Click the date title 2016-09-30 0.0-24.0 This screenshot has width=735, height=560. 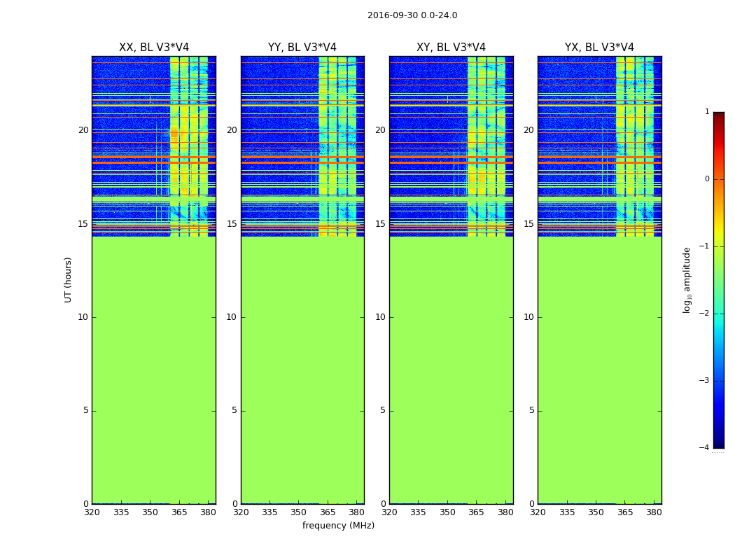(412, 15)
